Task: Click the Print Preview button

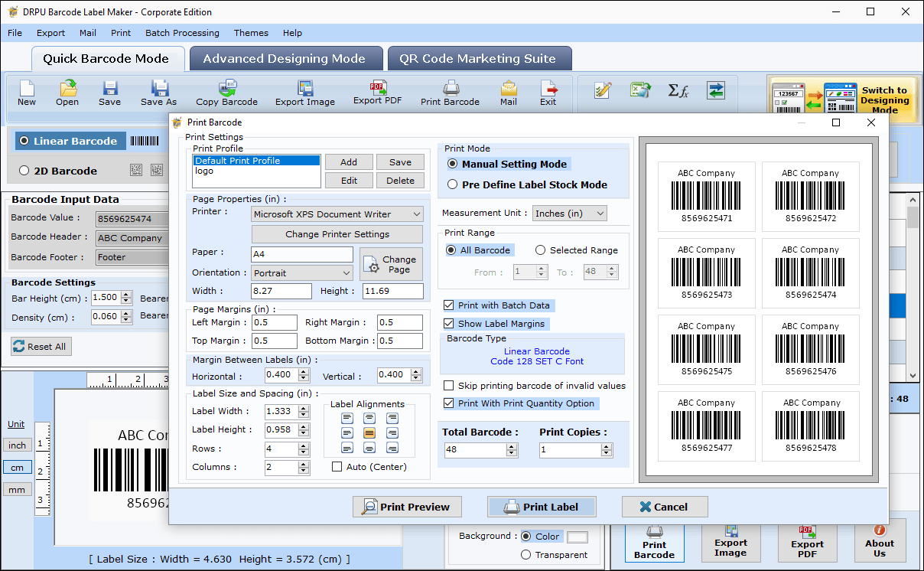Action: [x=407, y=507]
